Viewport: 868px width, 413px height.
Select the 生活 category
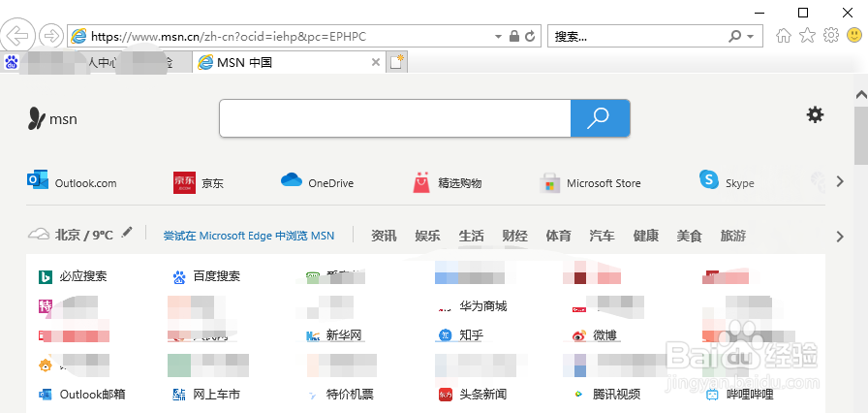coord(471,236)
